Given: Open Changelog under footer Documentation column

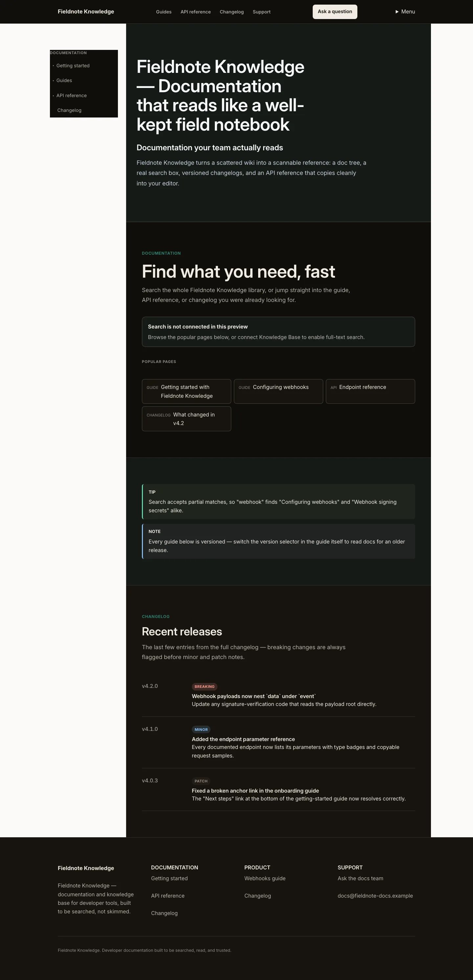Looking at the screenshot, I should tap(164, 913).
